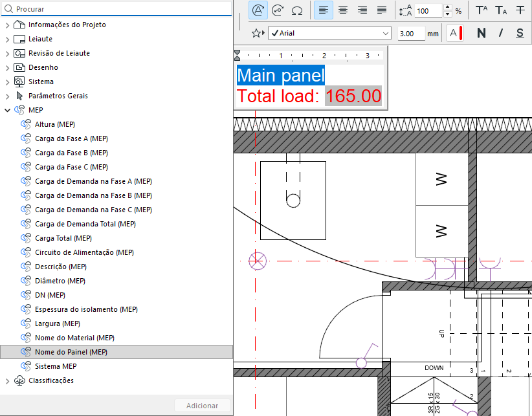Click the hourglass indent marker on ruler
Screen dimensions: 532x416
pos(237,55)
